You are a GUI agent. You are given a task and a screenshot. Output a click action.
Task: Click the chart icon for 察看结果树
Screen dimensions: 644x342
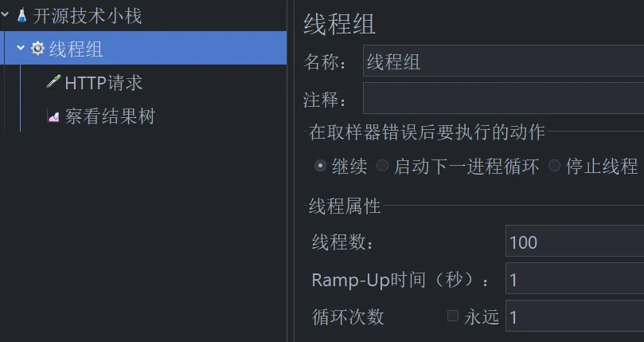pyautogui.click(x=53, y=116)
